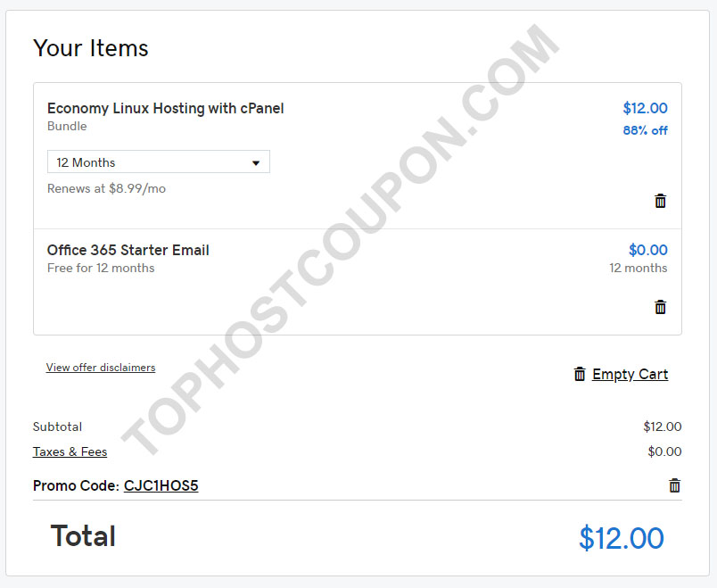Open the Taxes & Fees details link

point(70,451)
